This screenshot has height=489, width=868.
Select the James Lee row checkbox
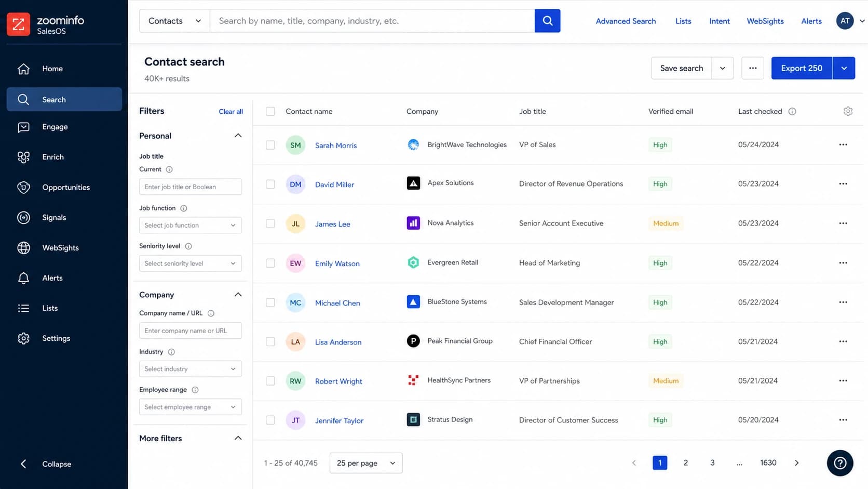[x=270, y=223]
